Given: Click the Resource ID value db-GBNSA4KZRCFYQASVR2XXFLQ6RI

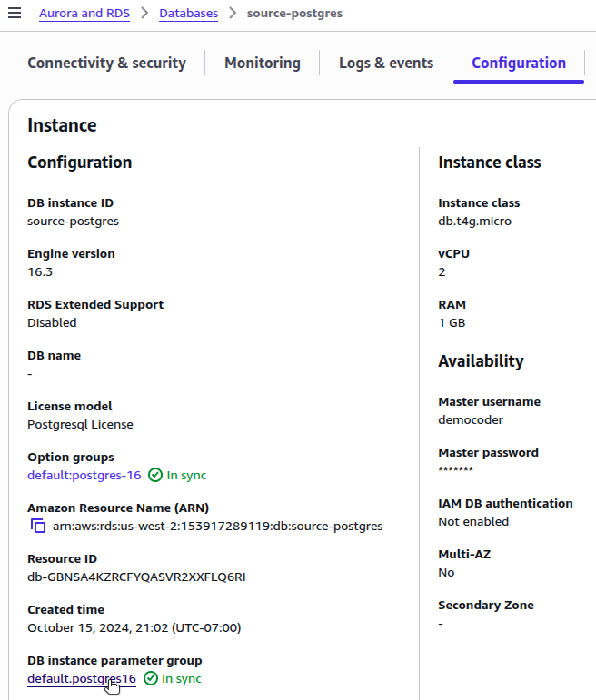Looking at the screenshot, I should coord(136,577).
